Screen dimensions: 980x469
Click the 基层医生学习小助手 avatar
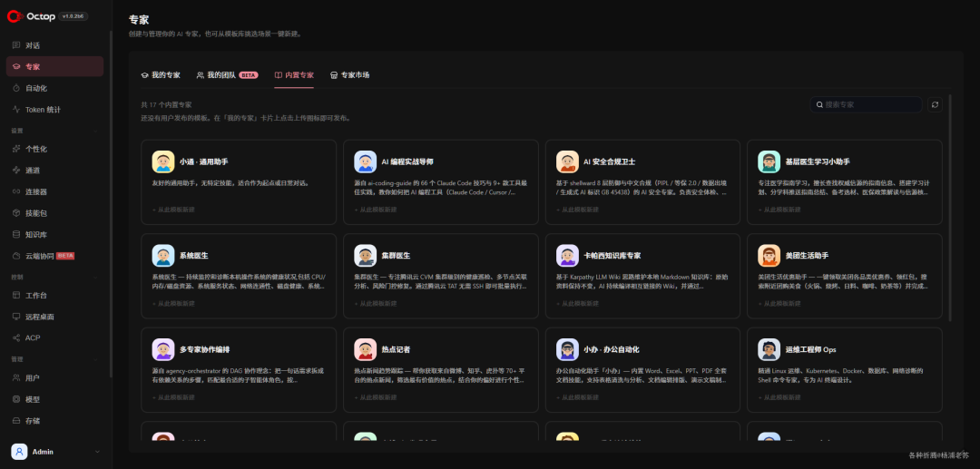[769, 161]
